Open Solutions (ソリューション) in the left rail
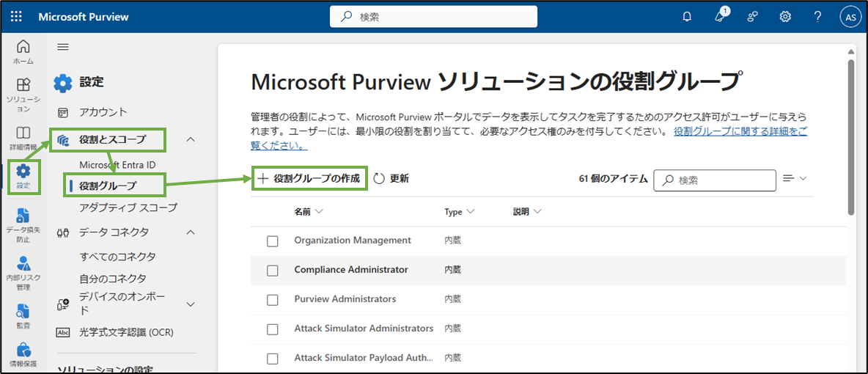Viewport: 868px width, 374px height. click(x=23, y=95)
